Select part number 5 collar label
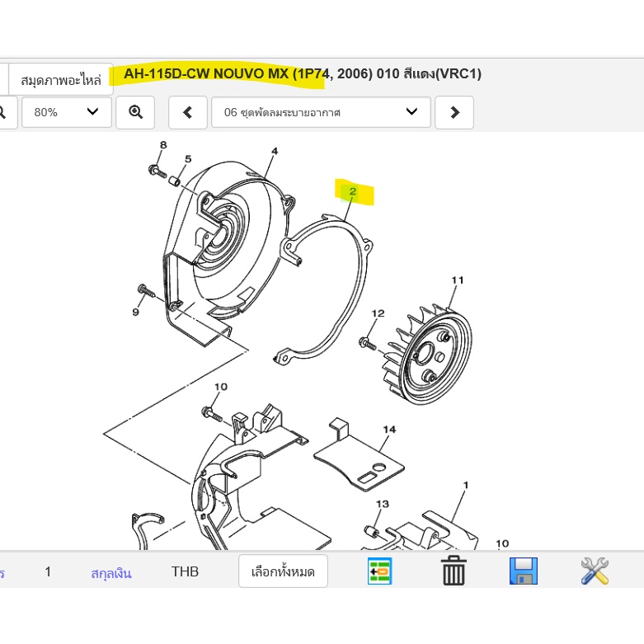This screenshot has width=644, height=644. (188, 159)
